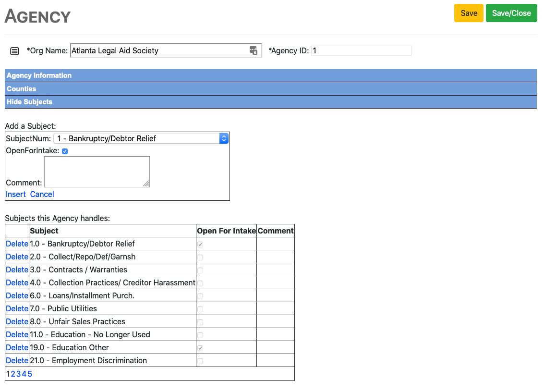The width and height of the screenshot is (544, 392).
Task: Delete the Employment Discrimination subject
Action: click(17, 360)
